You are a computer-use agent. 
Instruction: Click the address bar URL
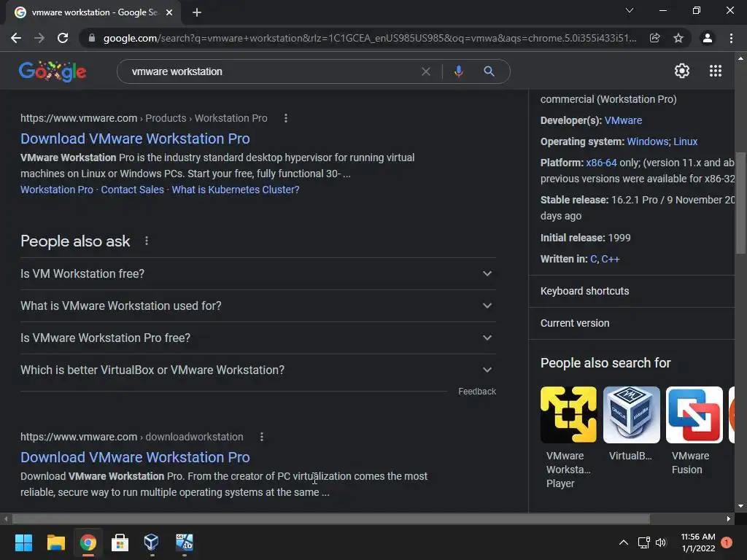point(369,38)
